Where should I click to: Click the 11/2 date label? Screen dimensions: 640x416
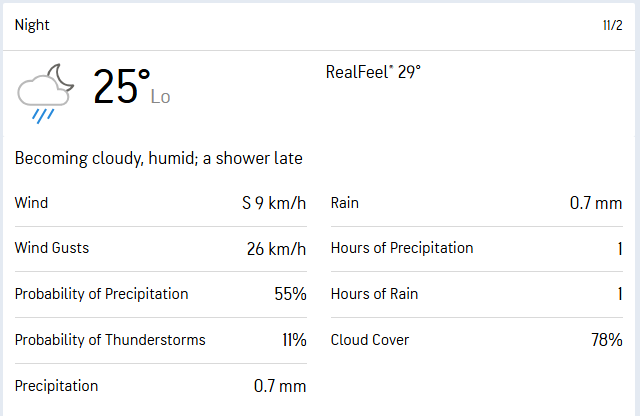[x=612, y=25]
